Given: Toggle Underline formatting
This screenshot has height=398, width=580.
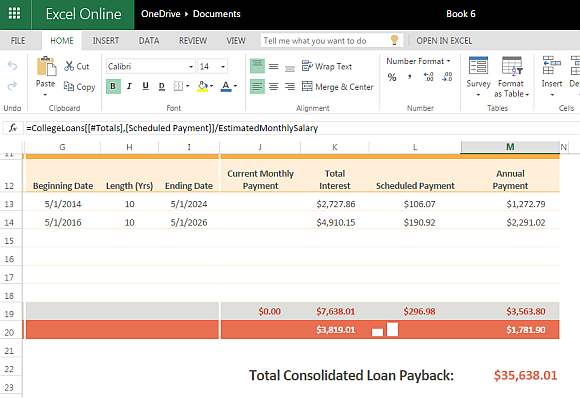Looking at the screenshot, I should 145,87.
